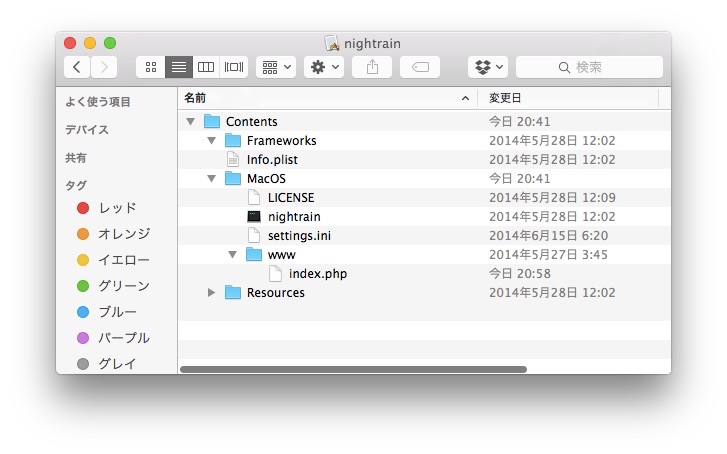Click the 2014年5月28日 12:09 modified date
Image resolution: width=727 pixels, height=454 pixels.
pyautogui.click(x=552, y=198)
